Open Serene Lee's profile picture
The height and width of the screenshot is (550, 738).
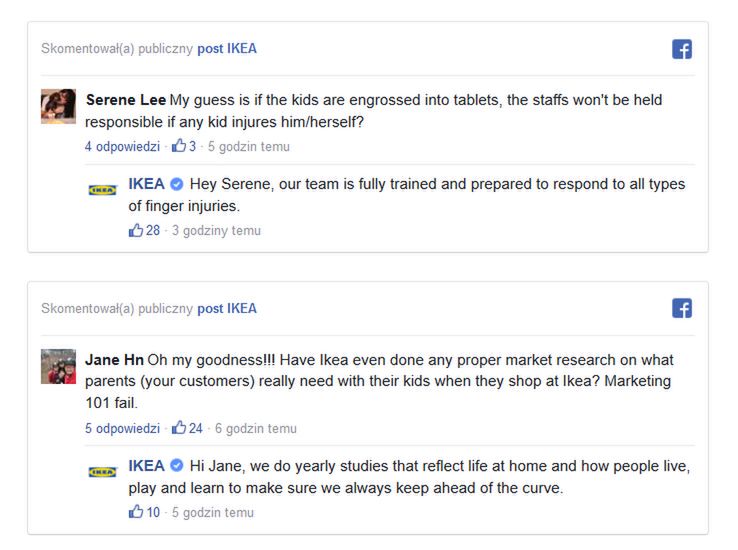(58, 106)
